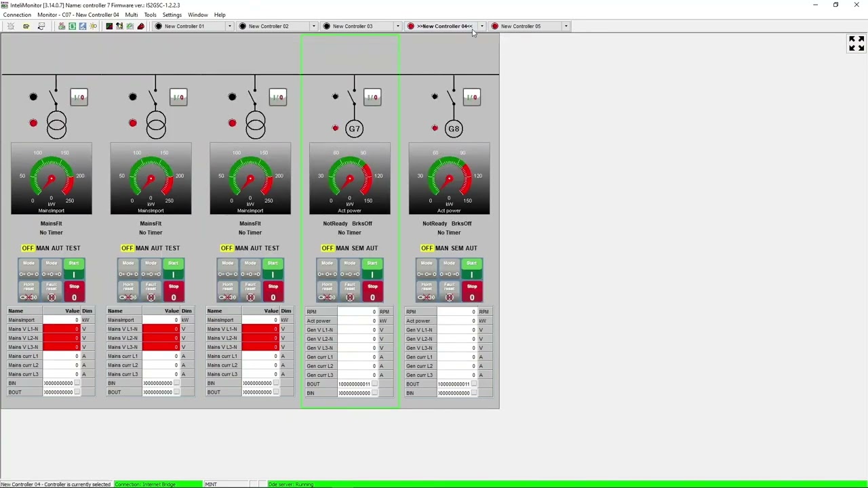
Task: Expand BOUT details button in the G8 table
Action: [474, 384]
